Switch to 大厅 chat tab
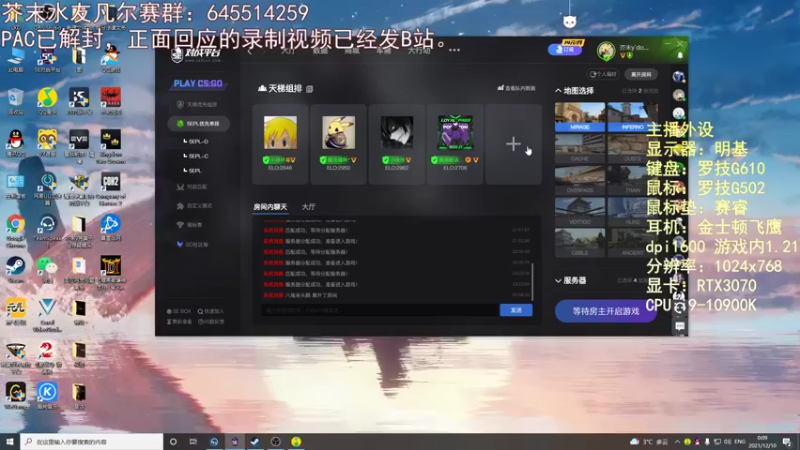This screenshot has width=800, height=450. 308,207
